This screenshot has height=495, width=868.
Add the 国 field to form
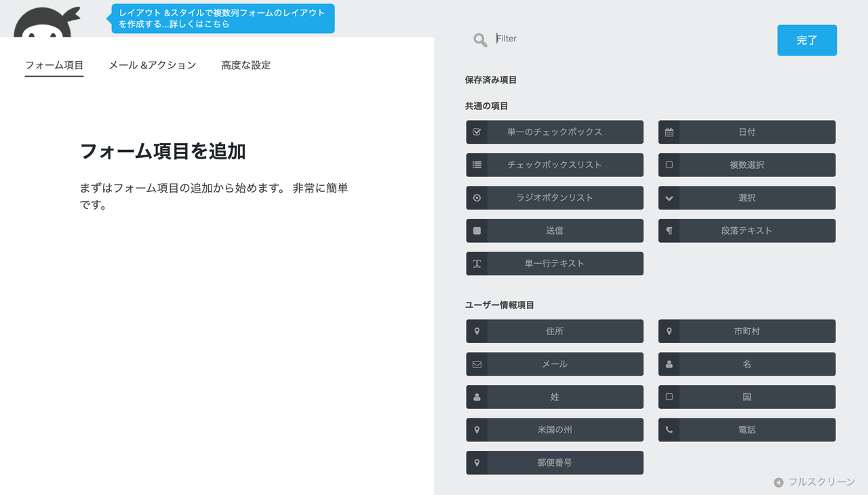747,397
